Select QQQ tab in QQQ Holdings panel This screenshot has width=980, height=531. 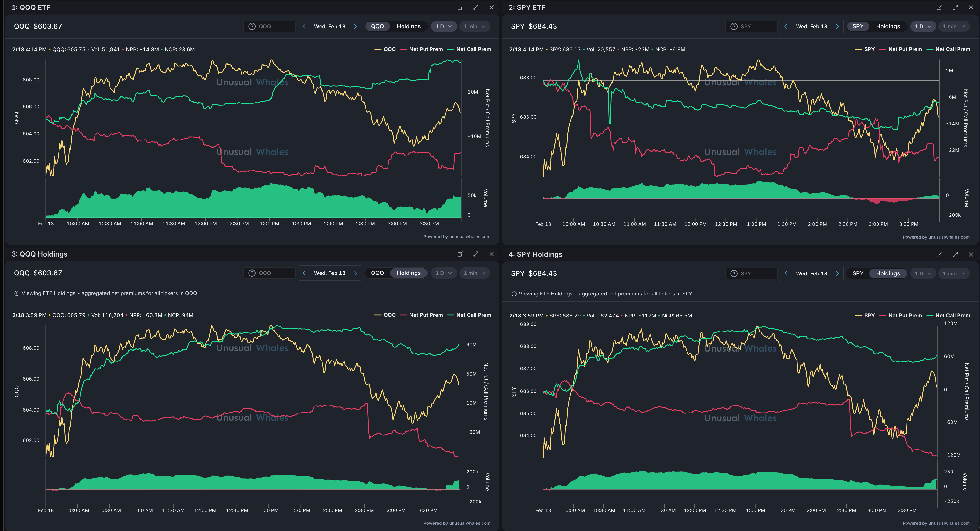point(377,273)
